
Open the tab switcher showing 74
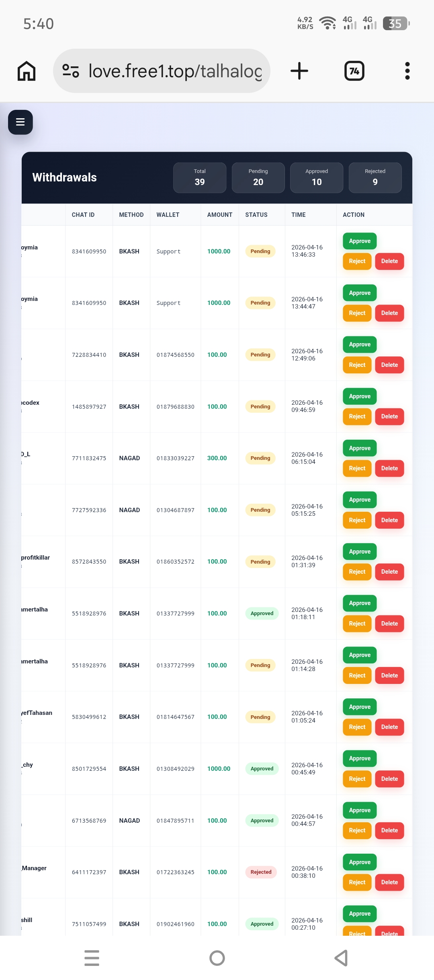pyautogui.click(x=354, y=71)
